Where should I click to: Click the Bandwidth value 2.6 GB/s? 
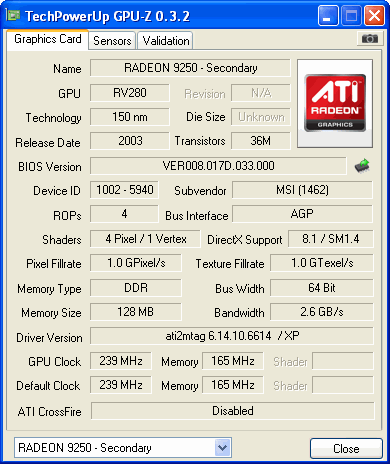pyautogui.click(x=322, y=312)
